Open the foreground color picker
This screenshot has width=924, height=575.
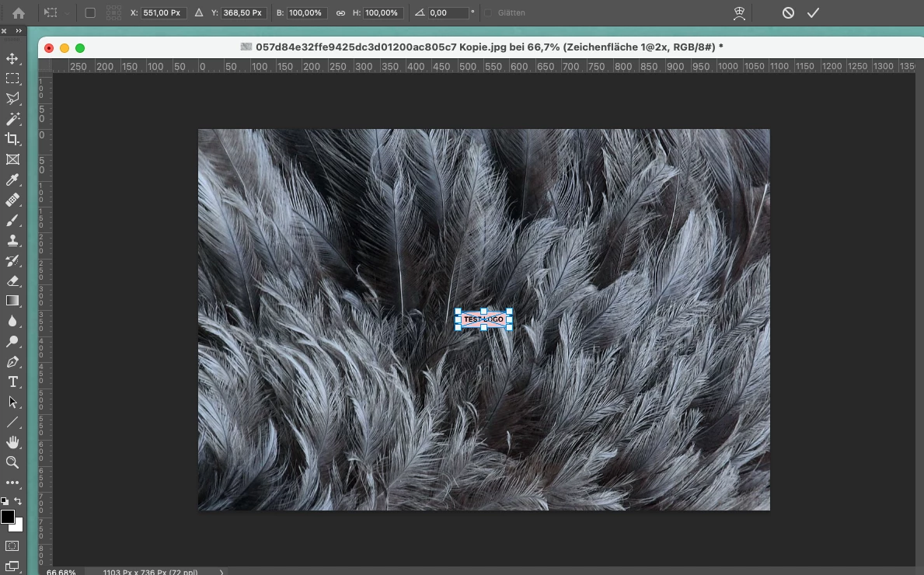[x=7, y=517]
